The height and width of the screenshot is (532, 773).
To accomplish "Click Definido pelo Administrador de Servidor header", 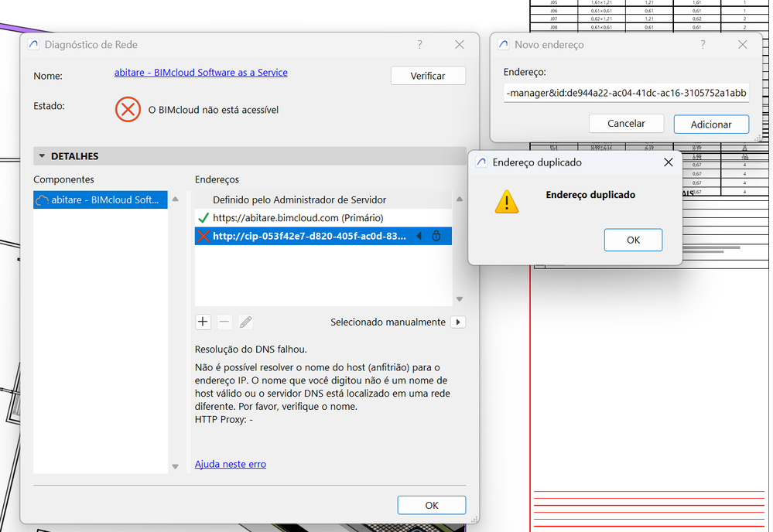I will click(299, 200).
